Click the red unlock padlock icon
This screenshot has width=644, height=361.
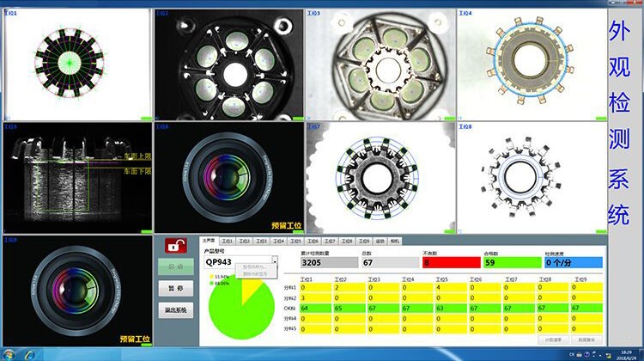click(x=176, y=247)
